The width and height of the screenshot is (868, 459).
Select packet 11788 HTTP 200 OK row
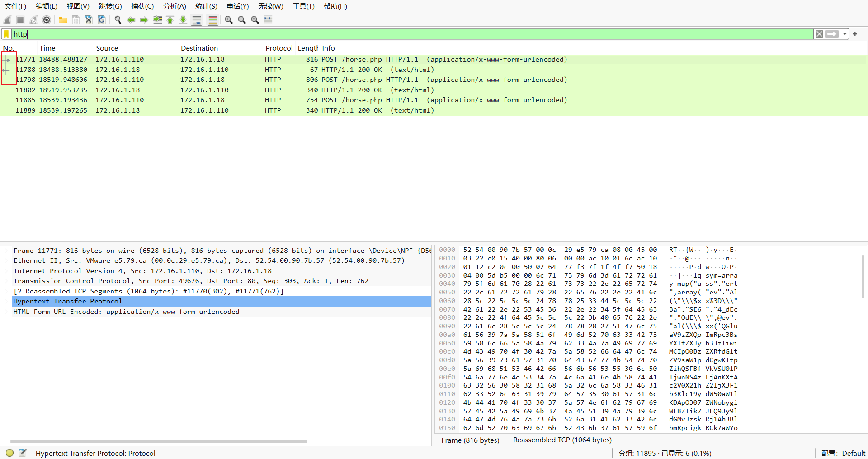434,70
